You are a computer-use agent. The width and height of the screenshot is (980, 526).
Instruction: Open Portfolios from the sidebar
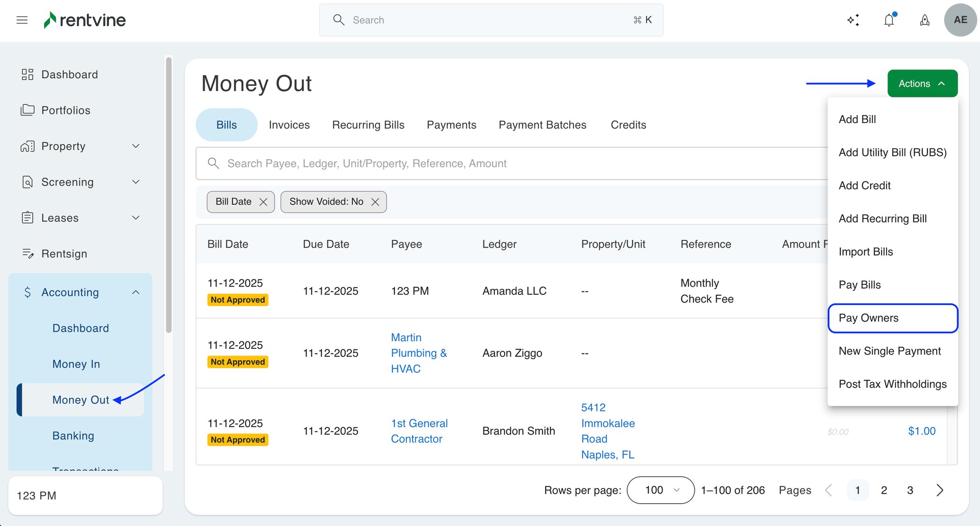66,110
